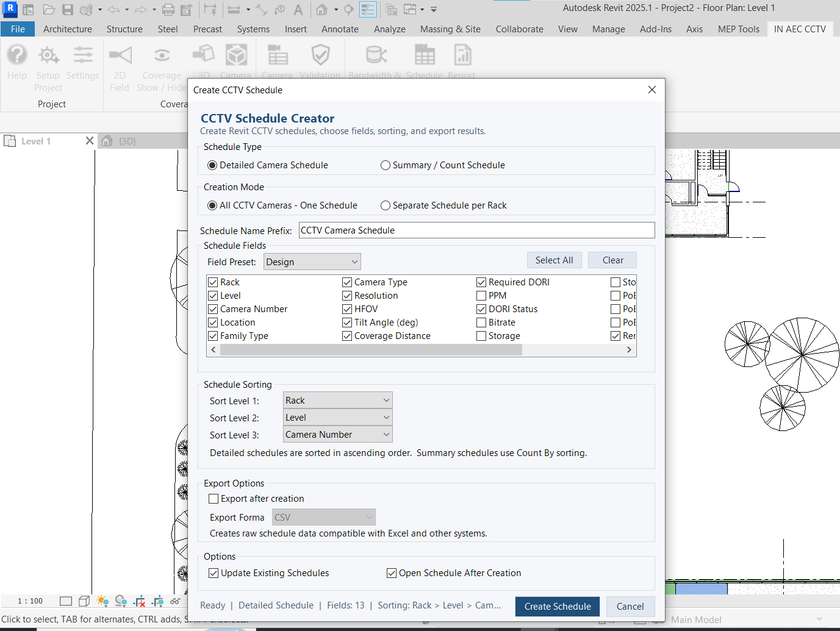Click the 1 : 100 view scale button

31,601
